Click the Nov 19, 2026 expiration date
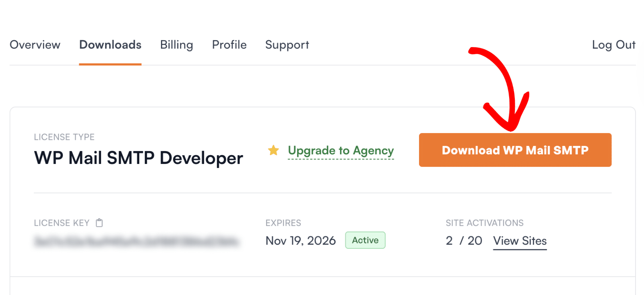This screenshot has width=644, height=295. (x=301, y=241)
